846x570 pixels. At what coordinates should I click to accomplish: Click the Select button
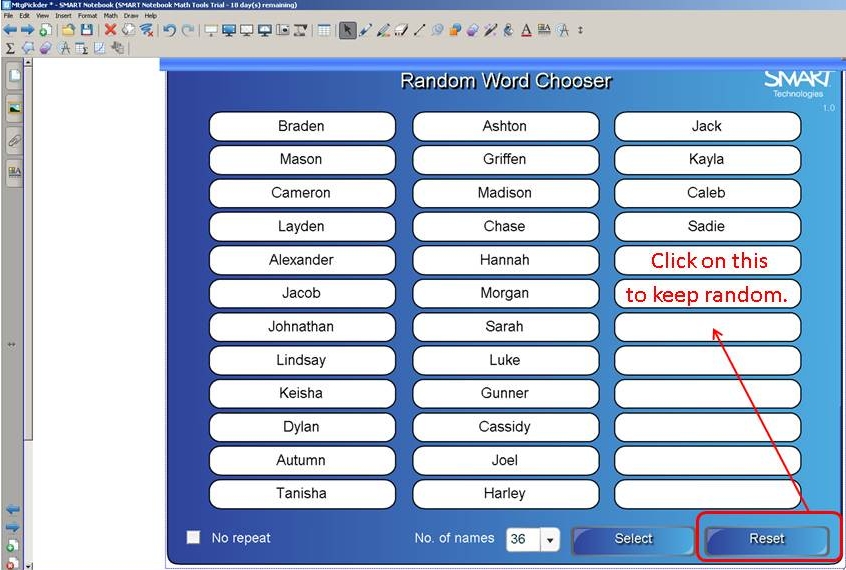point(633,539)
